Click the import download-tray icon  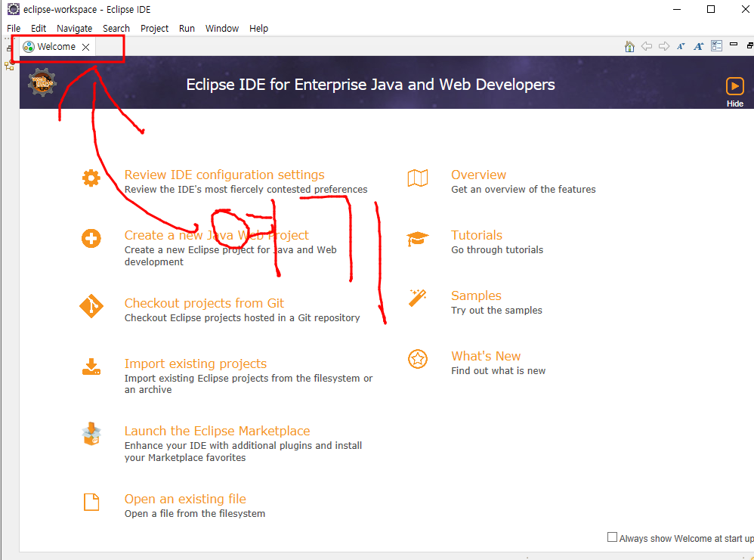pyautogui.click(x=91, y=367)
